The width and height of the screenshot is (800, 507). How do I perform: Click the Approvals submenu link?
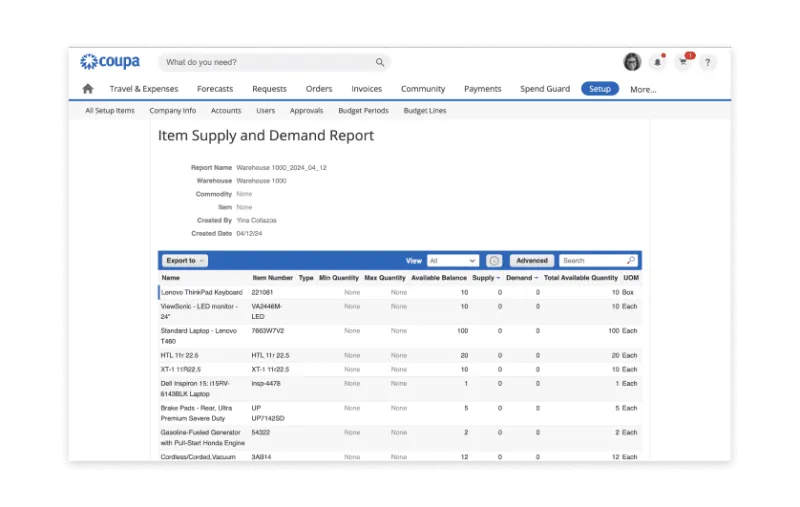[306, 111]
